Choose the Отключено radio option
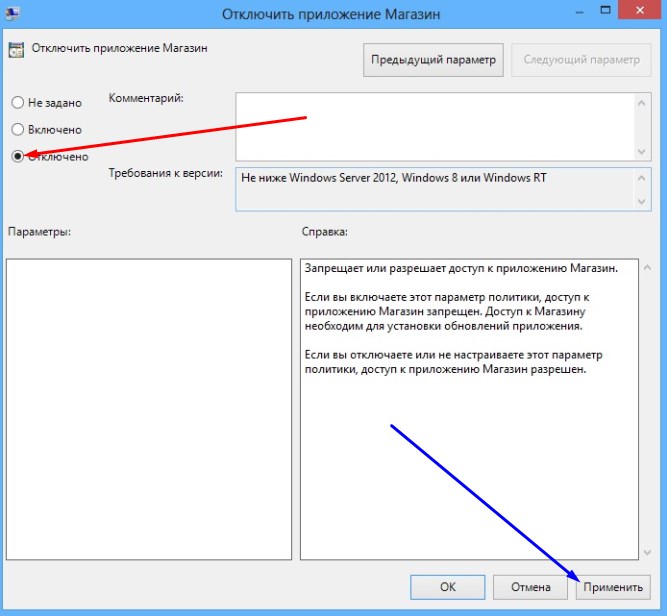This screenshot has width=667, height=616. (x=17, y=156)
